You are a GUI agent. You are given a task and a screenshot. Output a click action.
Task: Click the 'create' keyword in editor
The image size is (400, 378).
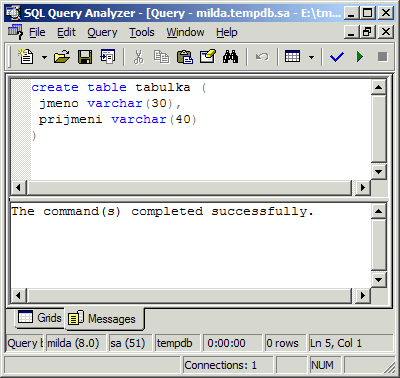(55, 87)
